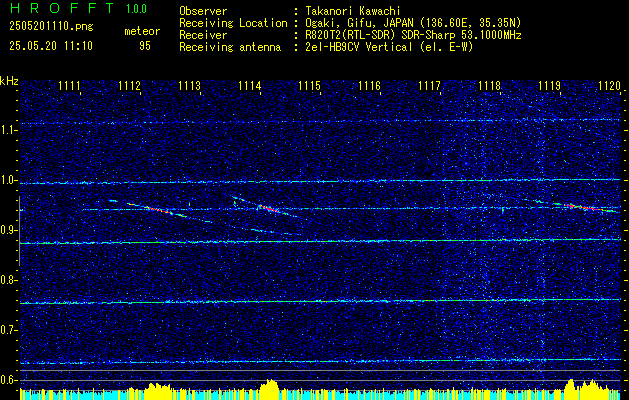Click the filename 2505201110.png
The width and height of the screenshot is (629, 400).
pos(51,26)
